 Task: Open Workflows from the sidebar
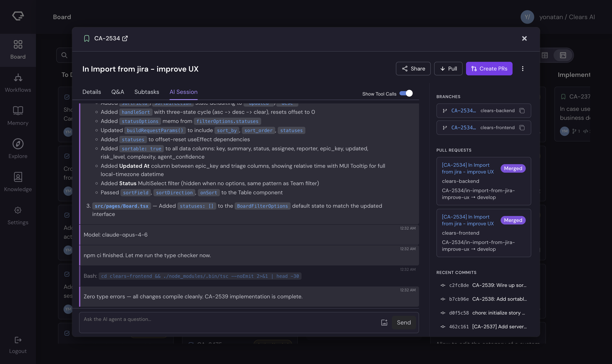pos(18,83)
